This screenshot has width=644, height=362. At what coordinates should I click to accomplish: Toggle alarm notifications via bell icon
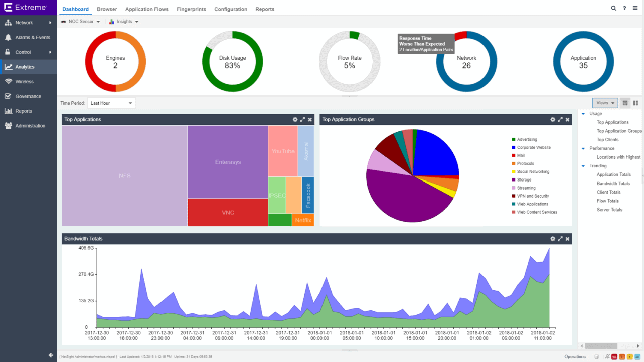click(607, 356)
